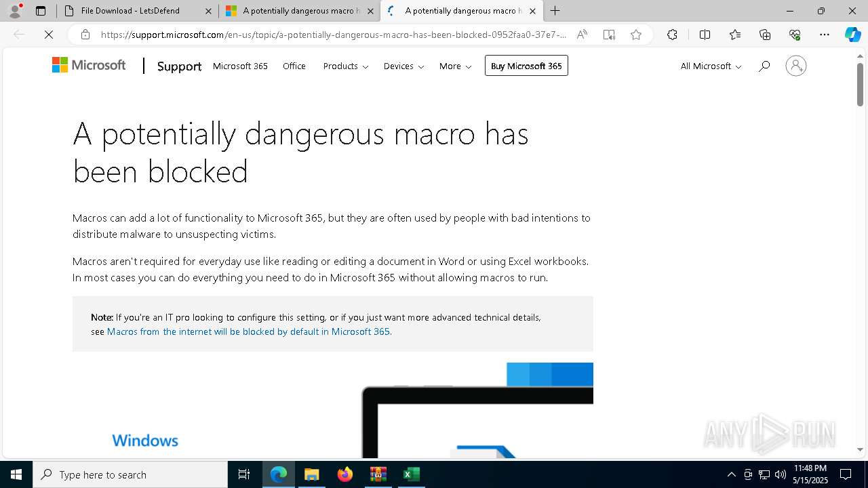Open Immersive Reader icon
868x488 pixels.
pyautogui.click(x=609, y=35)
